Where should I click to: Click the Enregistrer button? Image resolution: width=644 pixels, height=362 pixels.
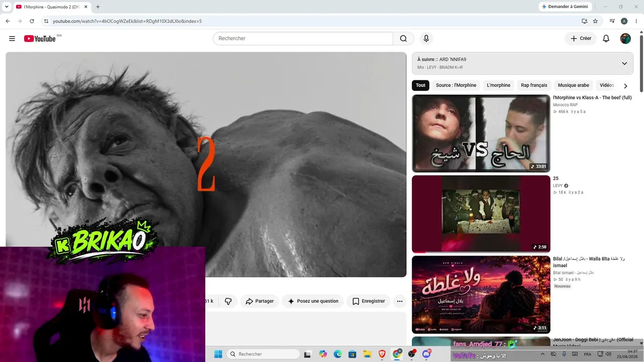pos(368,301)
